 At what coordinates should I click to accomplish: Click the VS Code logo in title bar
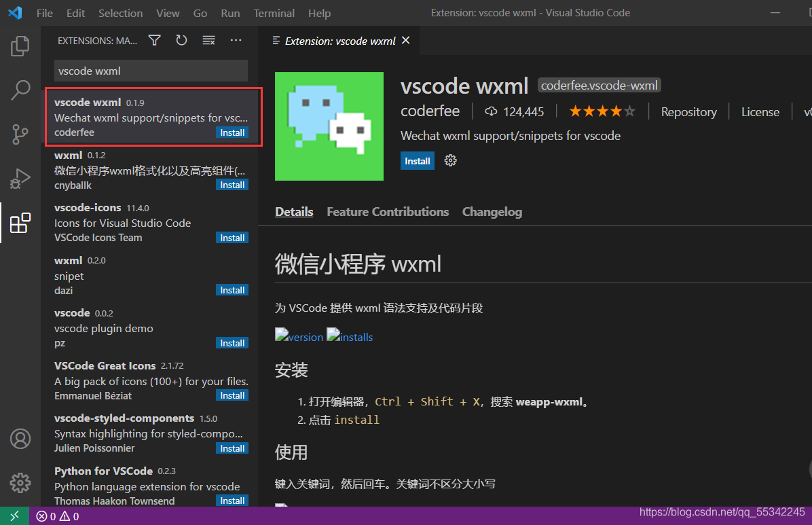coord(15,13)
